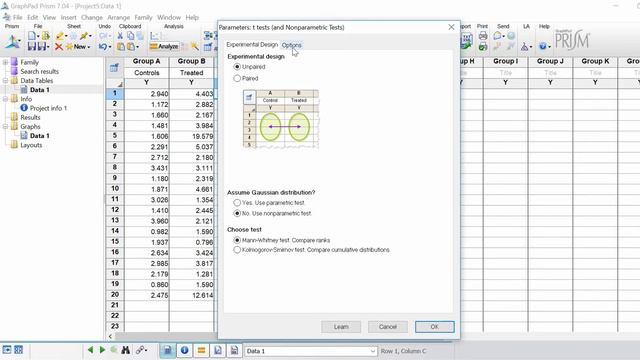
Task: Click the LA flask icon
Action: point(524,47)
